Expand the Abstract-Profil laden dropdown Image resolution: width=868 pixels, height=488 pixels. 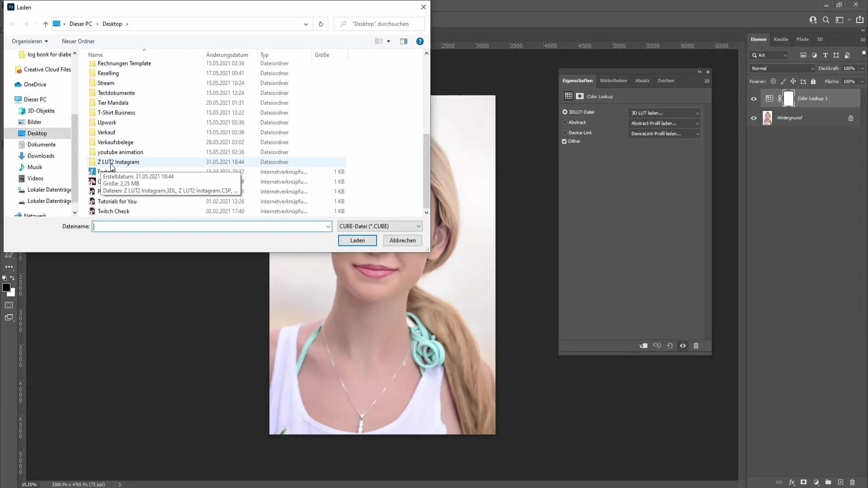click(x=698, y=123)
